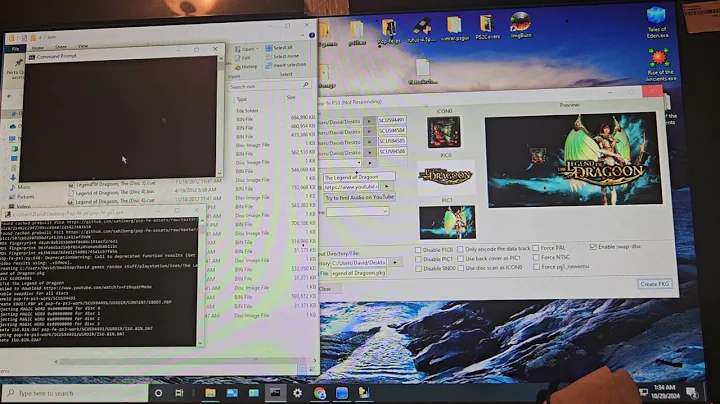Click browse arrow beside SCUS94584 disc
720x404 pixels.
coord(369,131)
